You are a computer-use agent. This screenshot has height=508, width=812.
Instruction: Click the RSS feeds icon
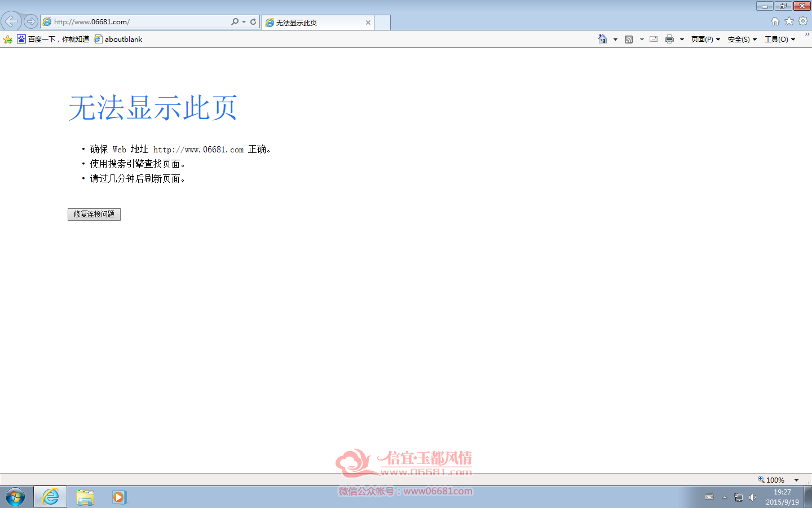(x=629, y=39)
